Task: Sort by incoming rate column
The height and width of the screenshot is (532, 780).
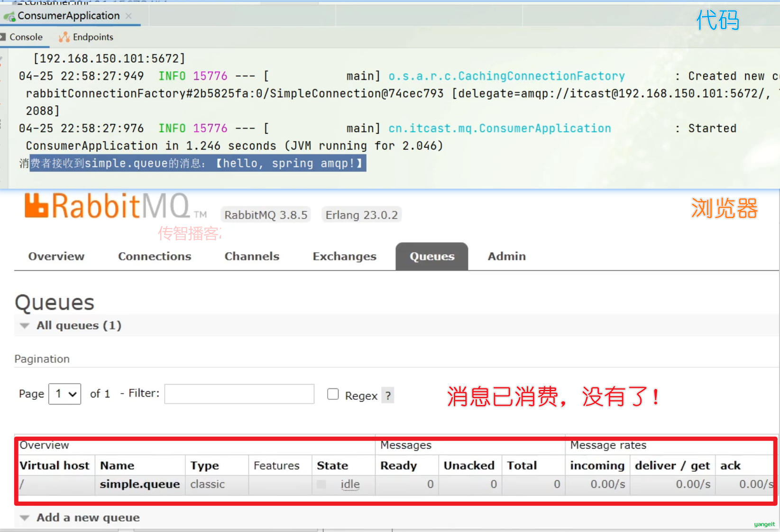Action: (x=597, y=466)
